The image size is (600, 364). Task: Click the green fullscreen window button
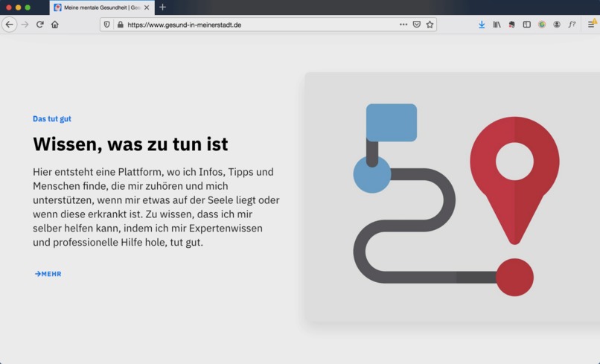(x=28, y=7)
